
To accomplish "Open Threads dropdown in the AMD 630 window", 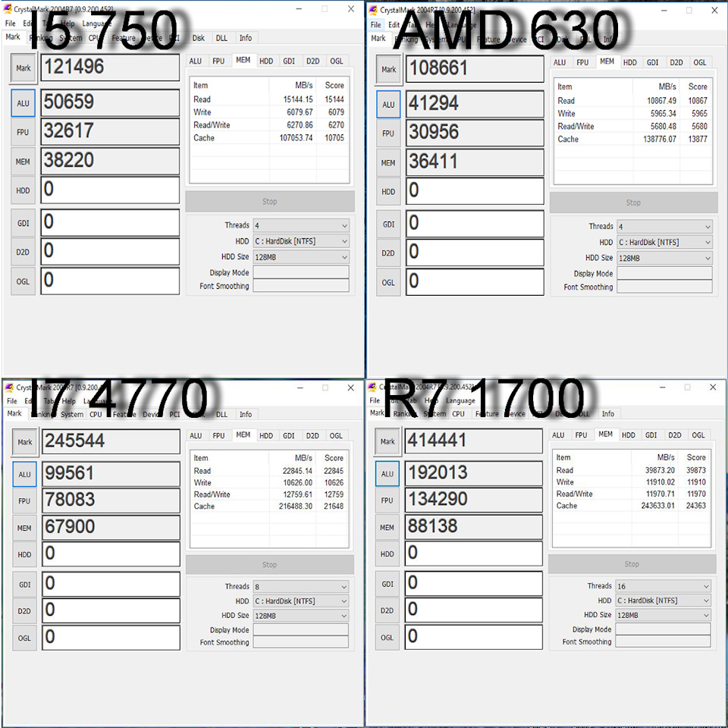I will click(664, 227).
